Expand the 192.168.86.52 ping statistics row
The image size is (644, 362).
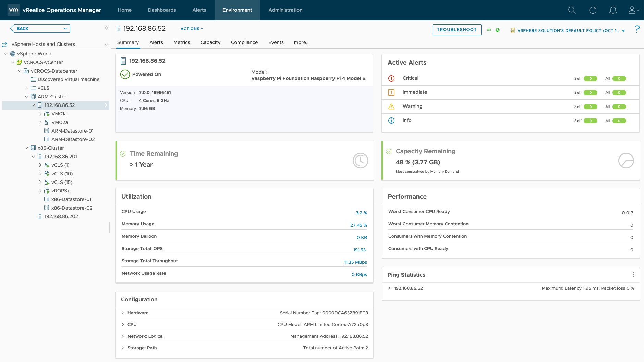point(390,288)
